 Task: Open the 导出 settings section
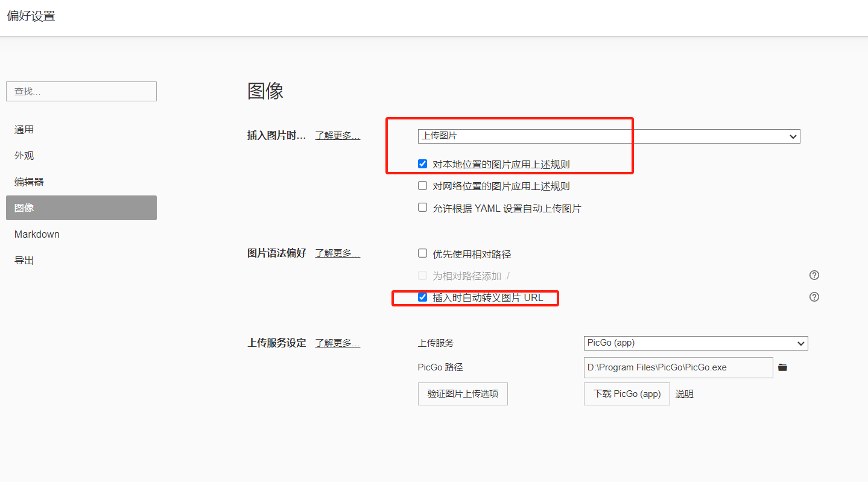point(24,260)
